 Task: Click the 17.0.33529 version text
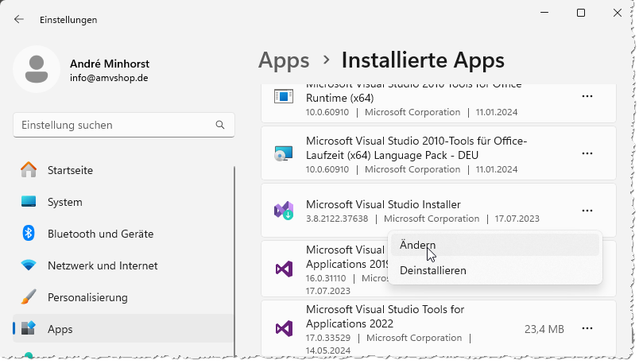tap(328, 338)
